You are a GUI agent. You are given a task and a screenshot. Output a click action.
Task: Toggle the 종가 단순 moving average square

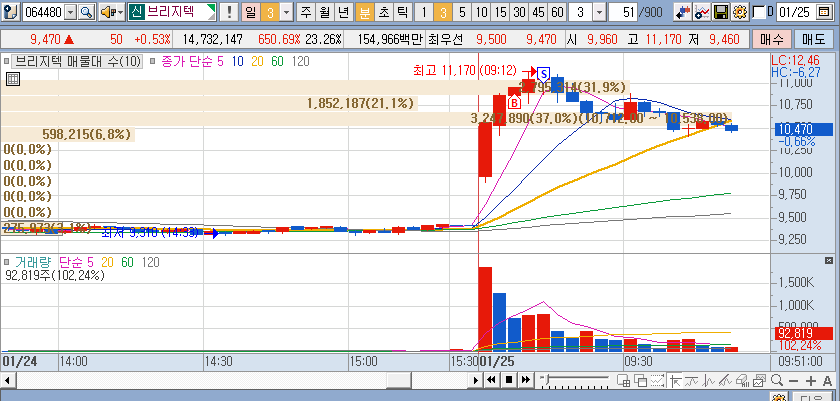pos(153,62)
